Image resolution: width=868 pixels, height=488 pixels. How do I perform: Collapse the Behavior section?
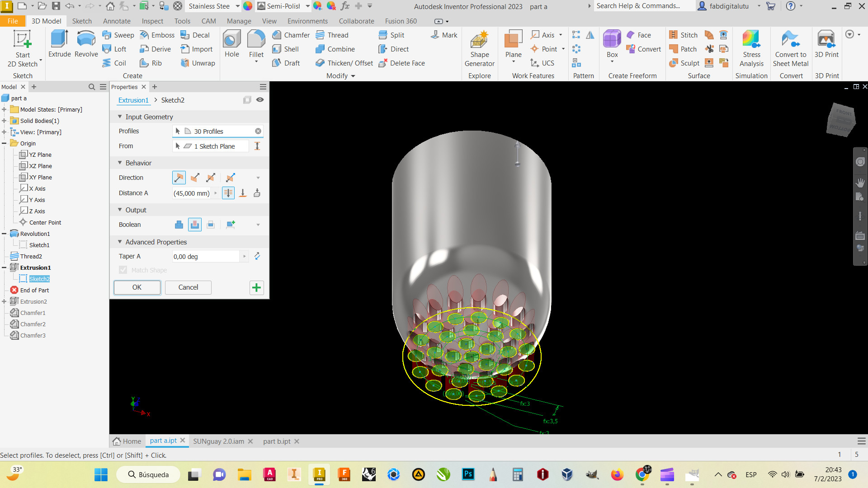coord(120,163)
